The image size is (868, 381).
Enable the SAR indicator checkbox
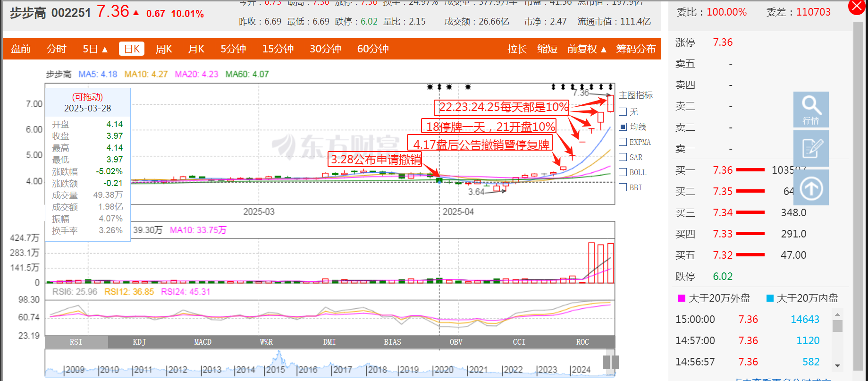(x=623, y=157)
